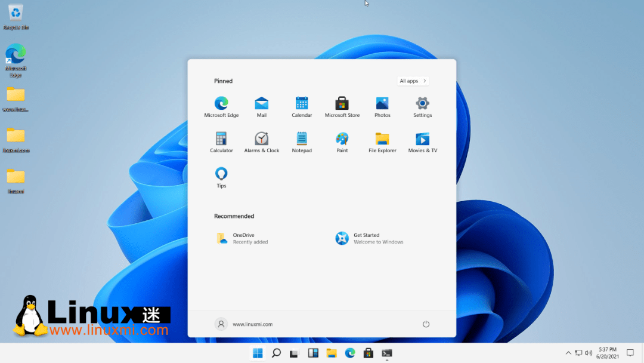The height and width of the screenshot is (363, 644).
Task: Expand the All apps list
Action: (x=413, y=81)
